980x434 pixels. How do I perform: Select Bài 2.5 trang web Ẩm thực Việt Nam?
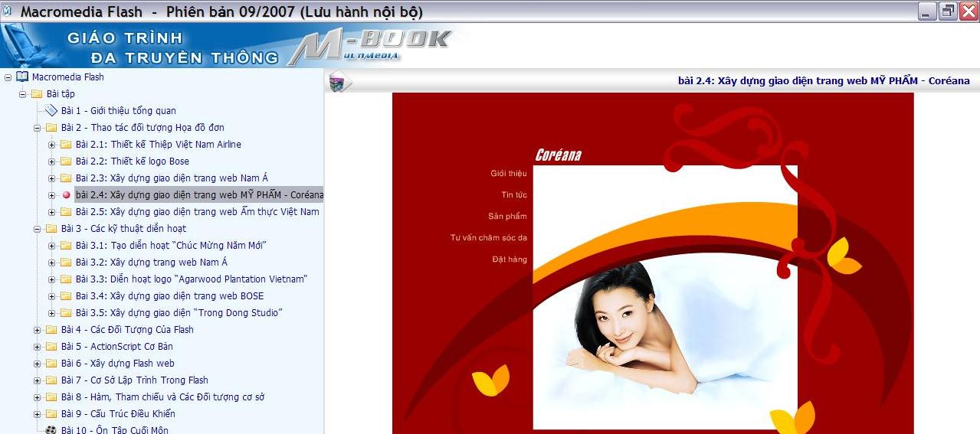pyautogui.click(x=198, y=212)
